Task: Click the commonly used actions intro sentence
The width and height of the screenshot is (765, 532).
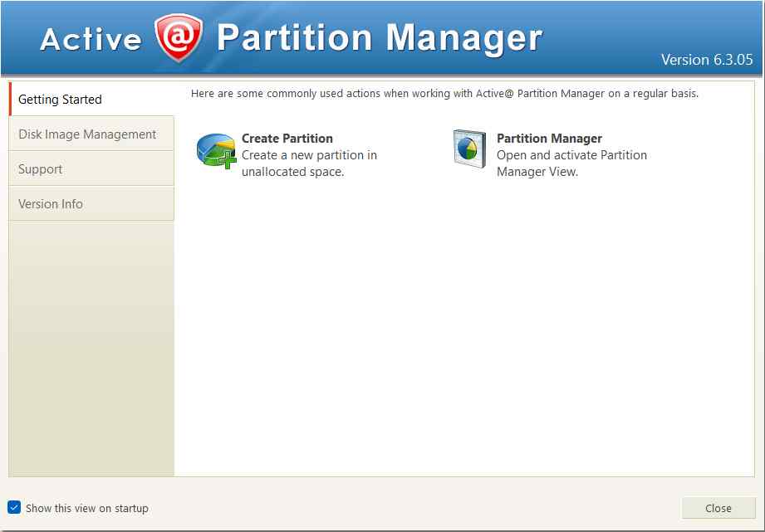Action: (444, 94)
